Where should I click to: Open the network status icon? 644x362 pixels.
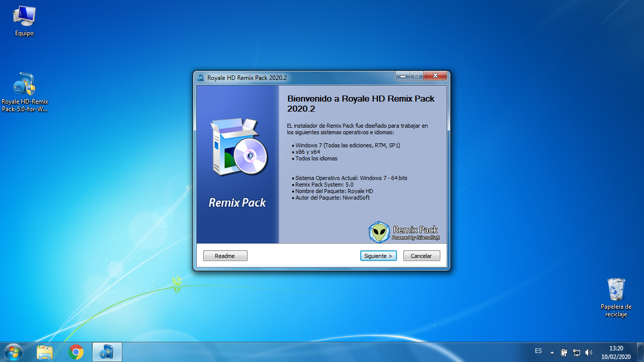[577, 352]
